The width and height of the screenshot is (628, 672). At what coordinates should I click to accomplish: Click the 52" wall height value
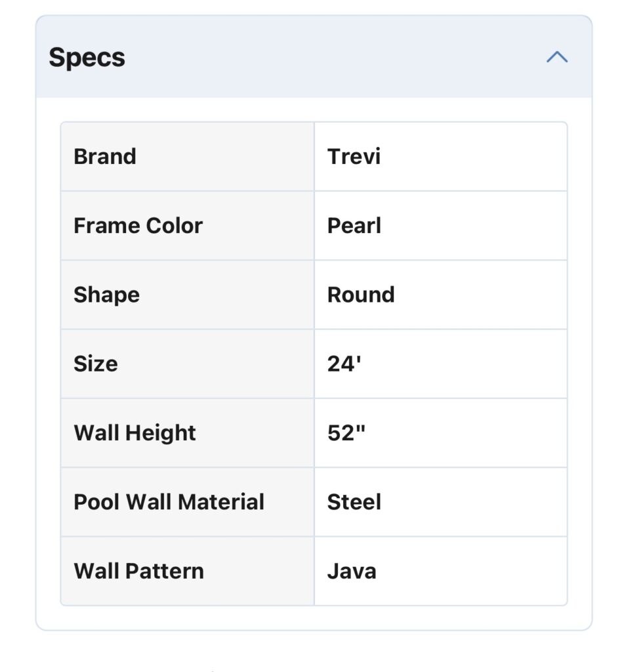coord(346,433)
